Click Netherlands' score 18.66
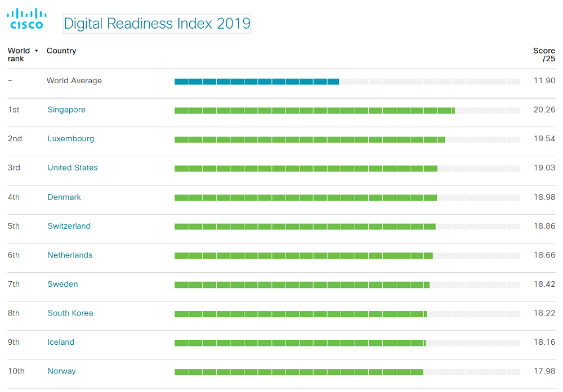The image size is (563, 392). click(544, 255)
